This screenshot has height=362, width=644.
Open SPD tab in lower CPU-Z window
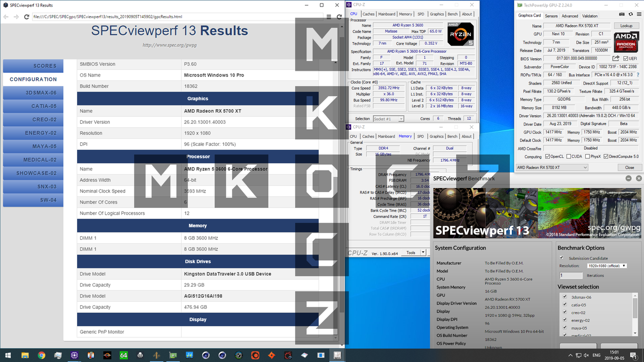[421, 136]
